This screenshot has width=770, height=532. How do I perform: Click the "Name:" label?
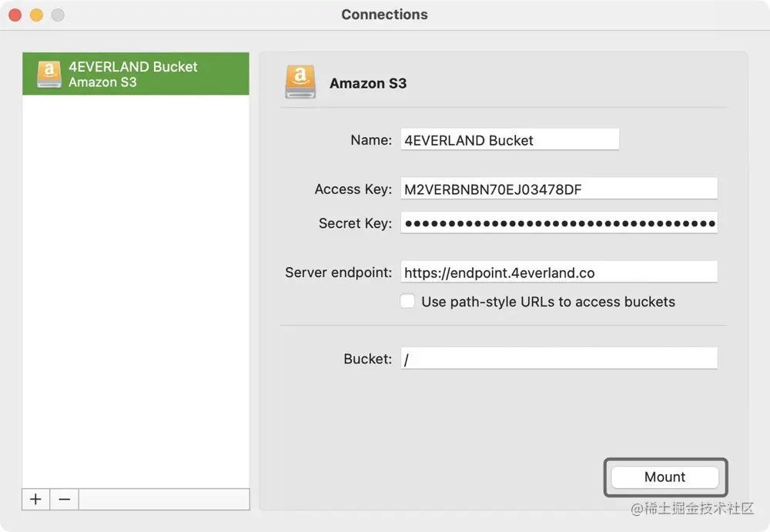371,140
